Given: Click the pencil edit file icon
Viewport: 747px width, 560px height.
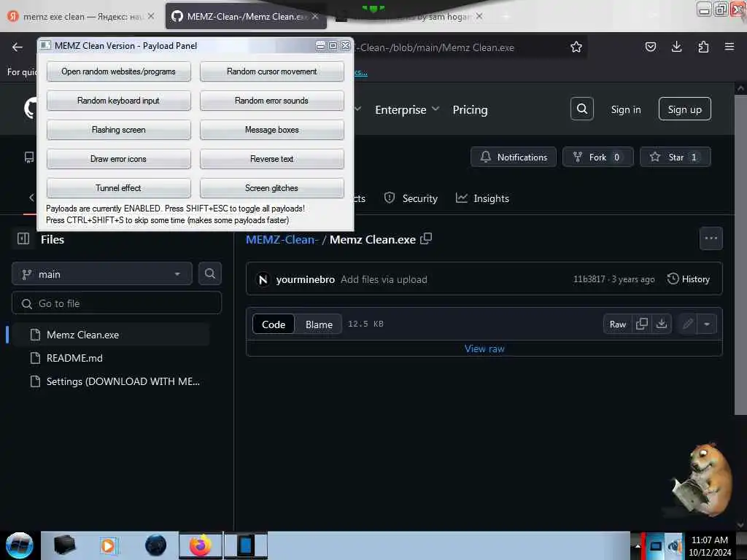Looking at the screenshot, I should [687, 324].
